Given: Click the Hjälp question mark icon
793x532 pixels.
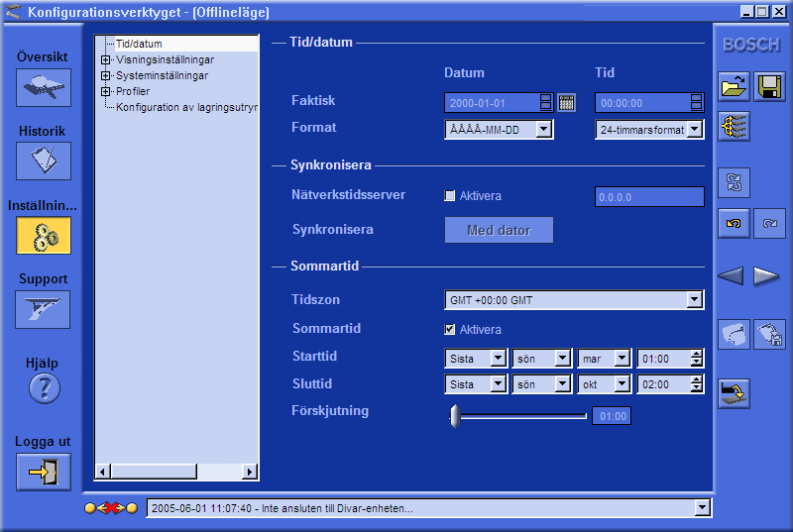Looking at the screenshot, I should pyautogui.click(x=45, y=388).
